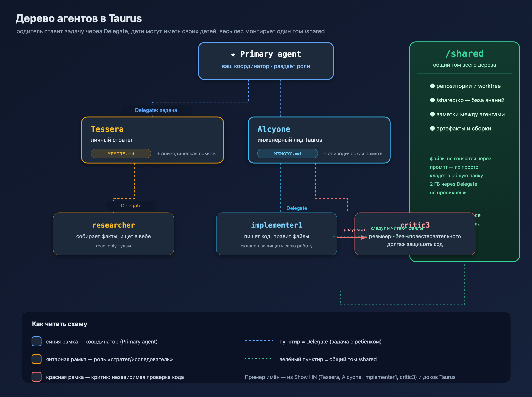Click 'долга» защищать код' in critic3

tap(415, 244)
